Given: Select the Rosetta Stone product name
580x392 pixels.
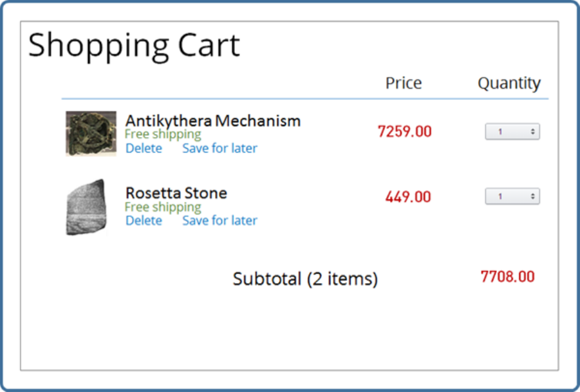Looking at the screenshot, I should [176, 193].
